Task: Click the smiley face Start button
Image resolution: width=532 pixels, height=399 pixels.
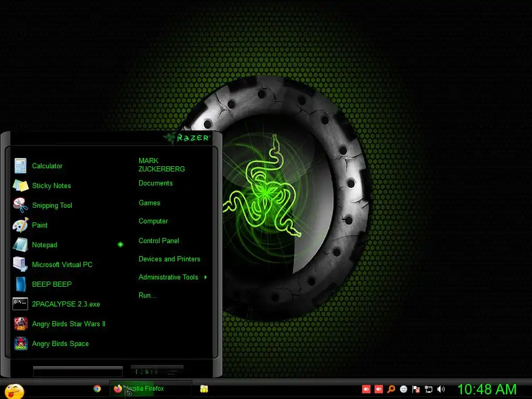Action: 14,391
